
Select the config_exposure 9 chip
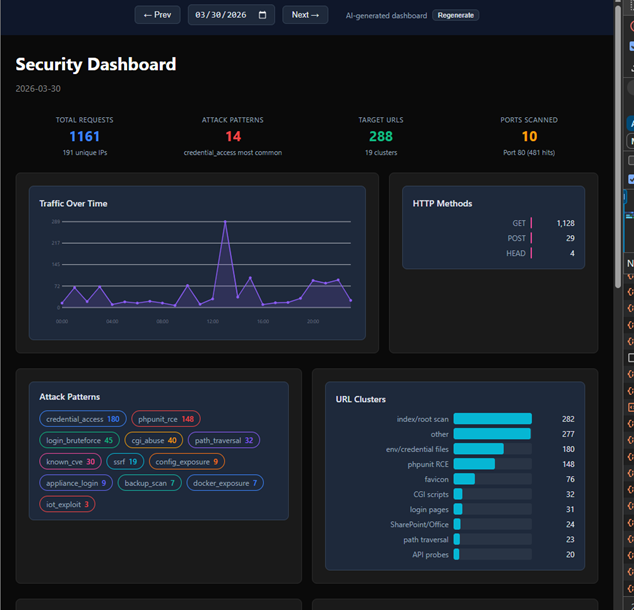click(187, 462)
